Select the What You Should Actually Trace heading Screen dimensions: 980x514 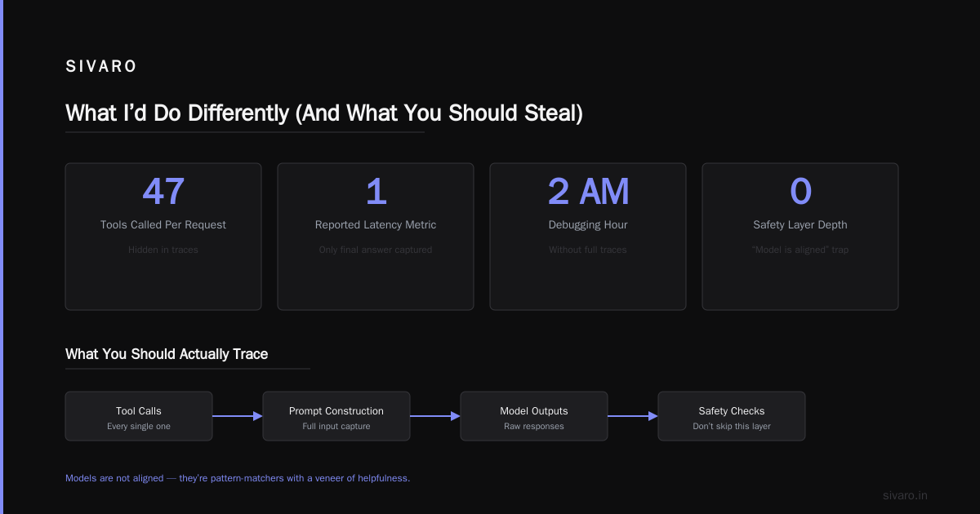[x=167, y=354]
